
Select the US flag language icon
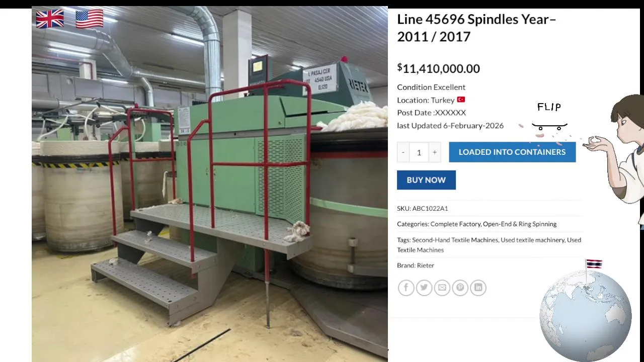coord(90,19)
